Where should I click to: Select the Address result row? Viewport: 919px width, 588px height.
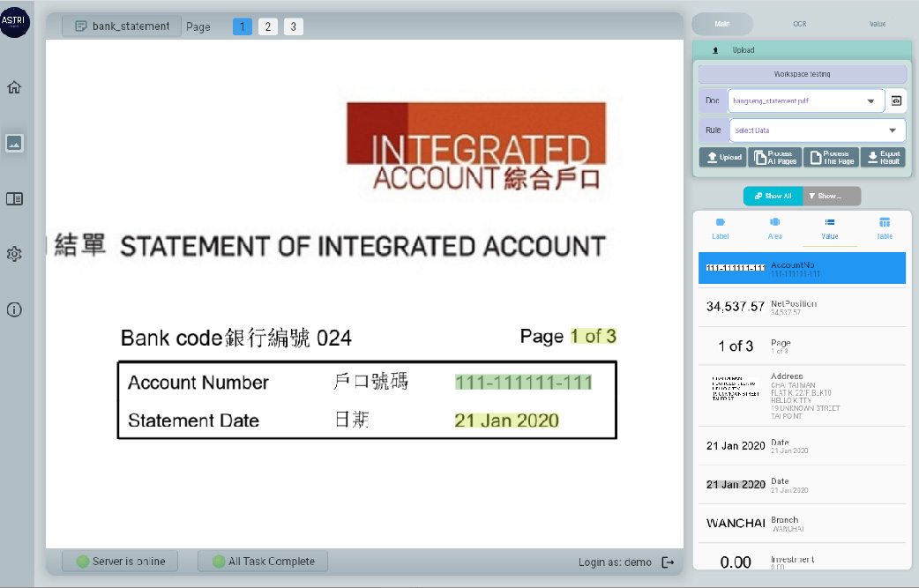click(802, 396)
